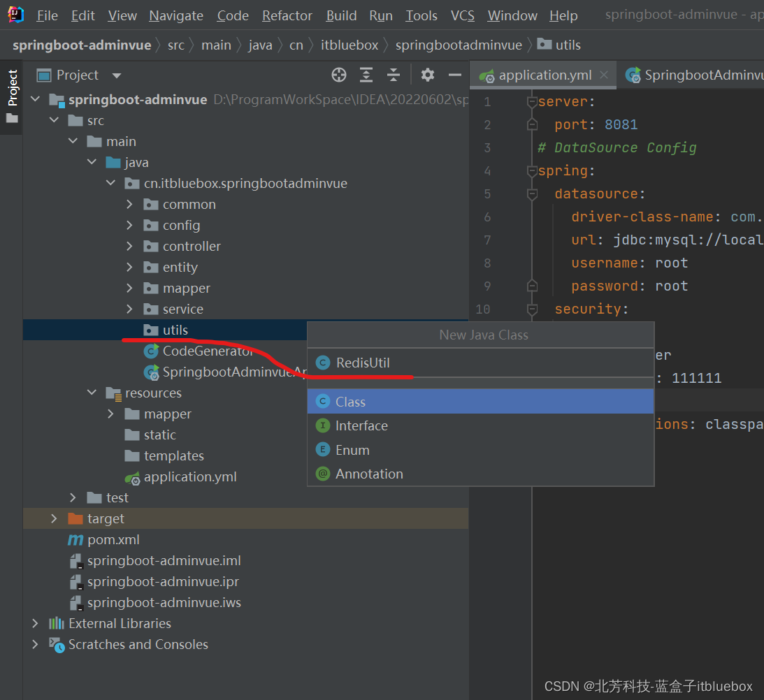This screenshot has width=764, height=700.
Task: Click the Project vertical tool window tab
Action: (x=12, y=88)
